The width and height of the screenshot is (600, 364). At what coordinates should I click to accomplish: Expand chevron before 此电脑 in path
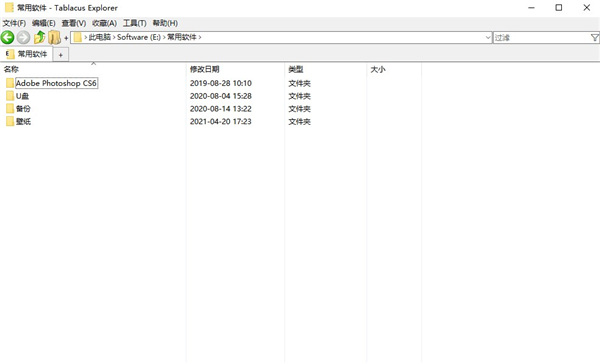86,38
